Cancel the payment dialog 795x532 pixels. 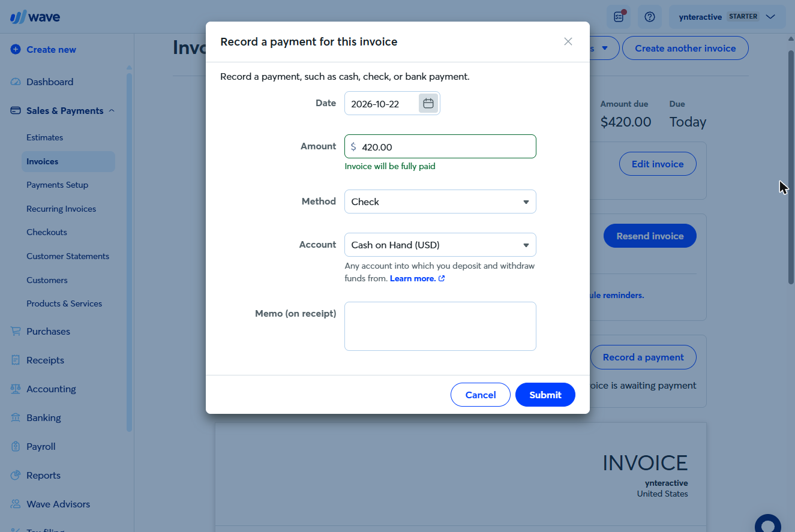tap(481, 395)
